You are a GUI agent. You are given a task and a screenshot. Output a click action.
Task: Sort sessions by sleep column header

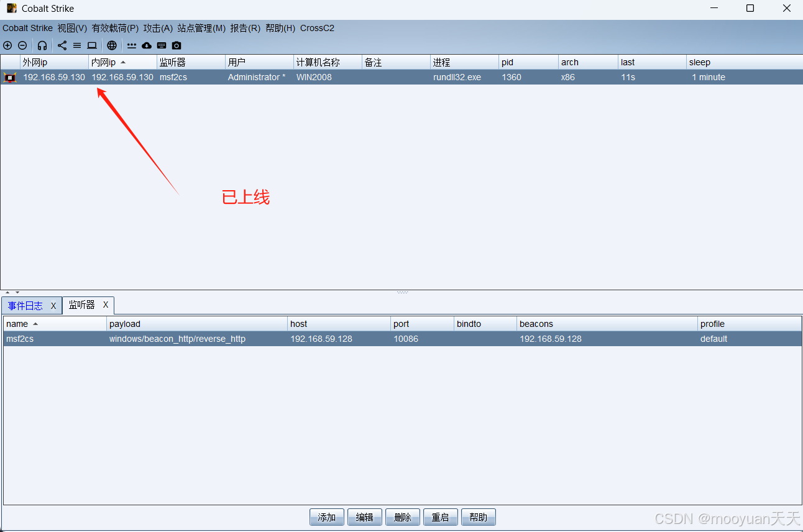click(x=745, y=62)
